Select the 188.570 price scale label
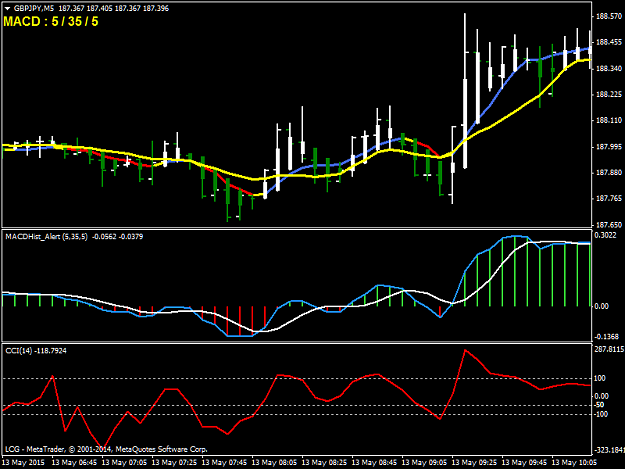 (608, 16)
